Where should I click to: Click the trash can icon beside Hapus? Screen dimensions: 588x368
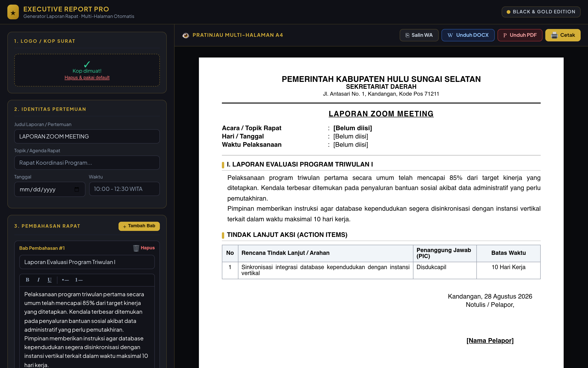[136, 248]
